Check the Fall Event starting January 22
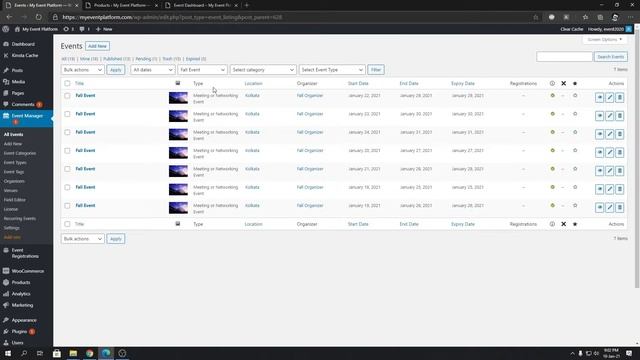The width and height of the screenshot is (640, 360). pos(67,96)
